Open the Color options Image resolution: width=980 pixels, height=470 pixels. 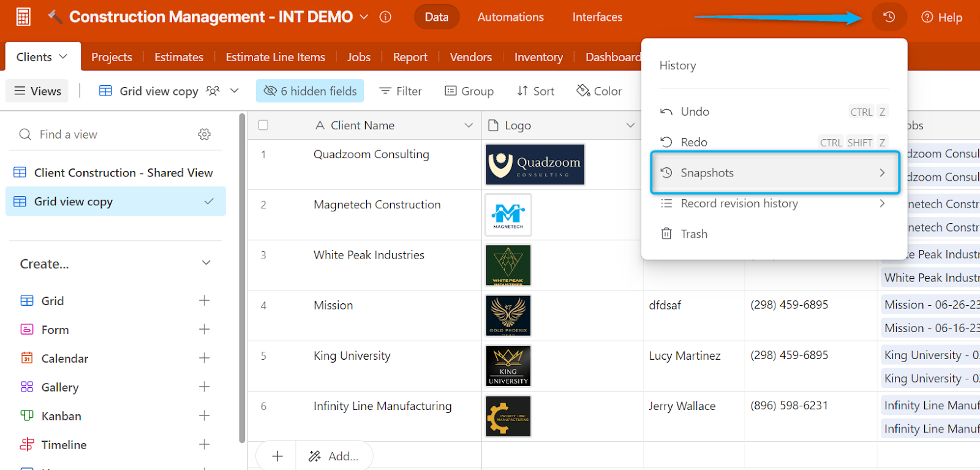(599, 91)
